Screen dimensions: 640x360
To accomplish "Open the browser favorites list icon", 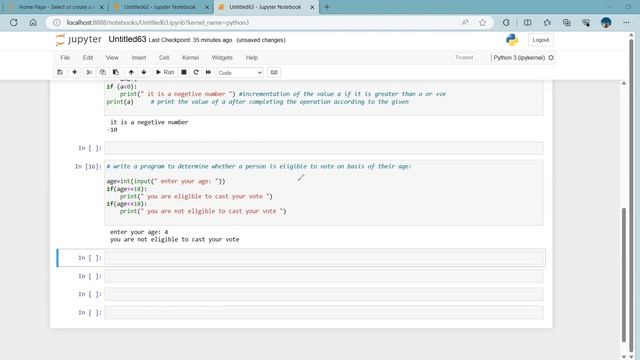I will point(547,22).
